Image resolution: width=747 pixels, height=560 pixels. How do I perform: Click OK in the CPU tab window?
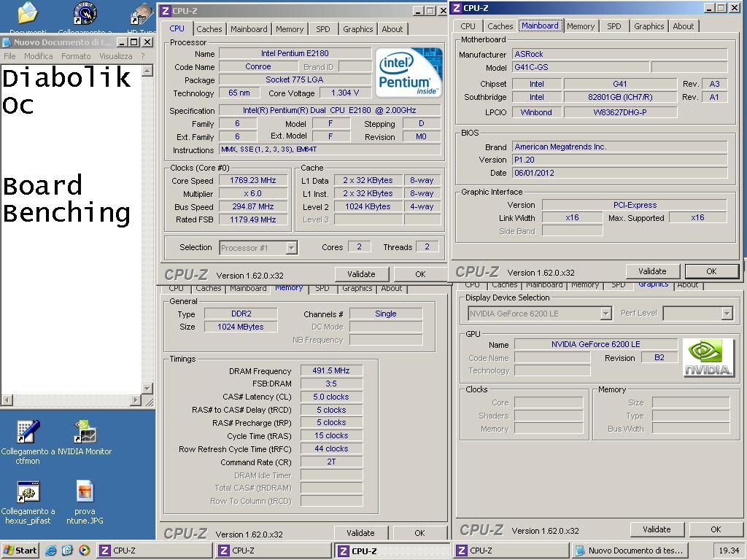point(420,274)
